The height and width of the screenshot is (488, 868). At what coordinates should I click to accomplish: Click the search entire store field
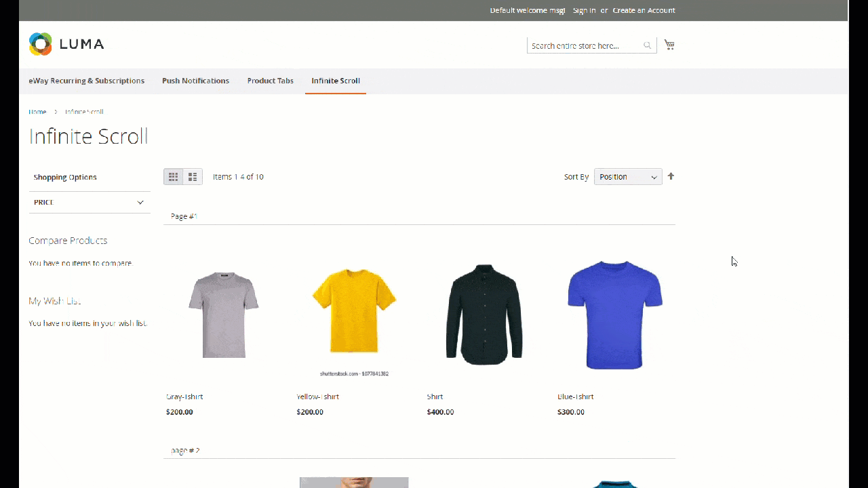point(585,45)
